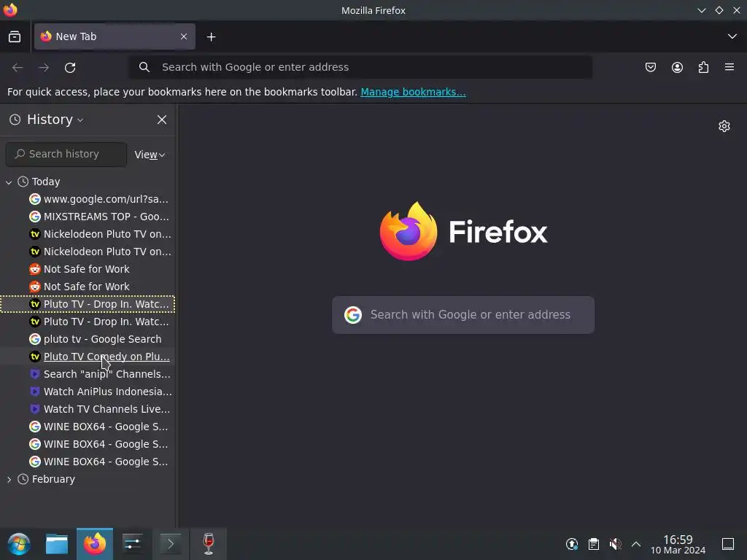Click the central Google search box
This screenshot has width=747, height=560.
point(463,315)
